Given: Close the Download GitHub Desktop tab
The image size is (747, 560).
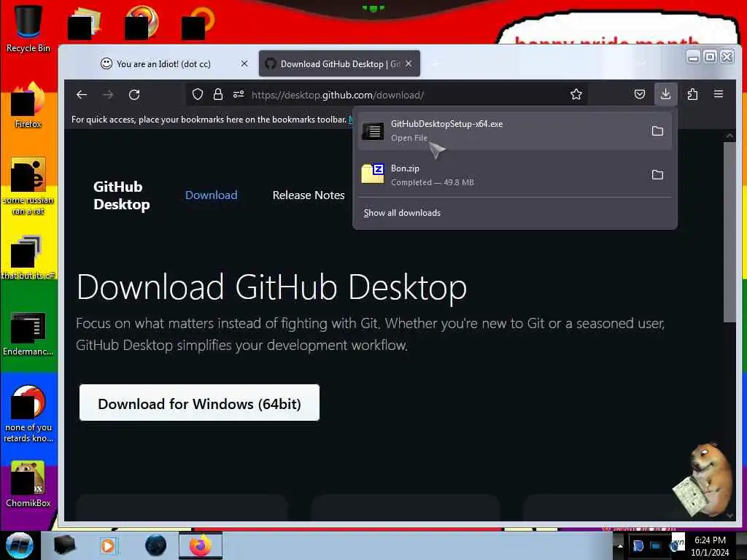Looking at the screenshot, I should point(409,63).
